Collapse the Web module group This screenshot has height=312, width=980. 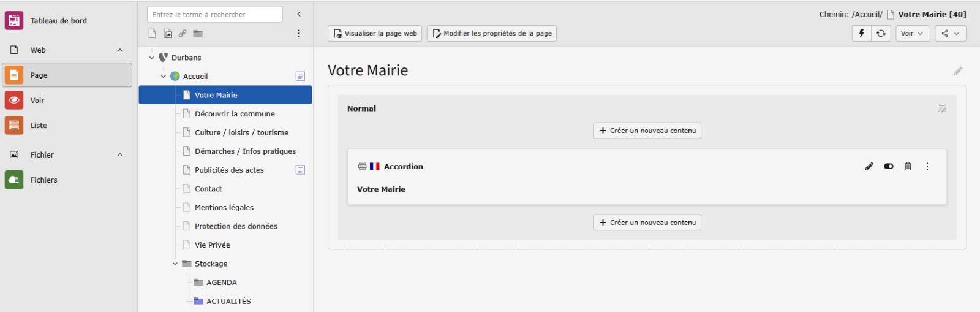120,50
